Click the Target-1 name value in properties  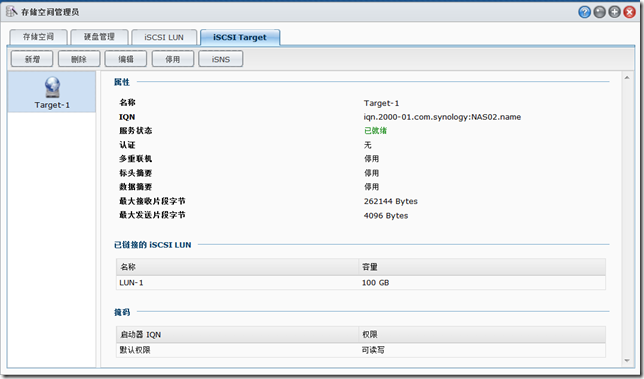[381, 103]
